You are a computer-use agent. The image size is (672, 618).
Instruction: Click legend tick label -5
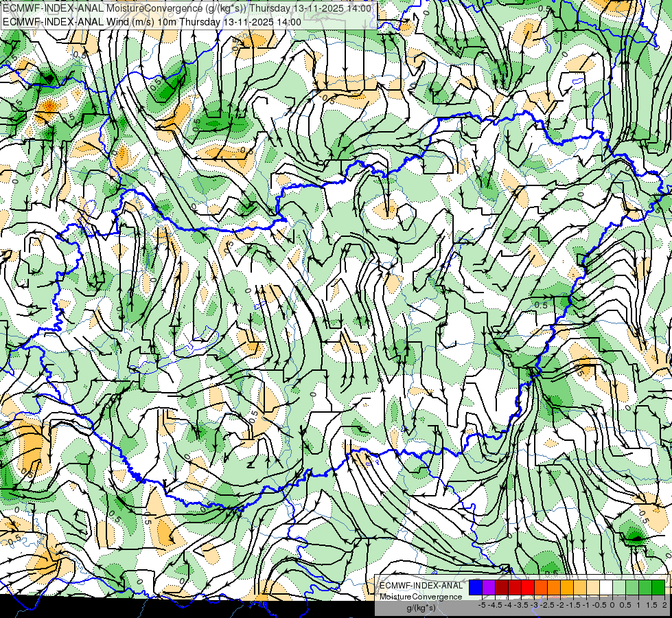click(x=482, y=605)
